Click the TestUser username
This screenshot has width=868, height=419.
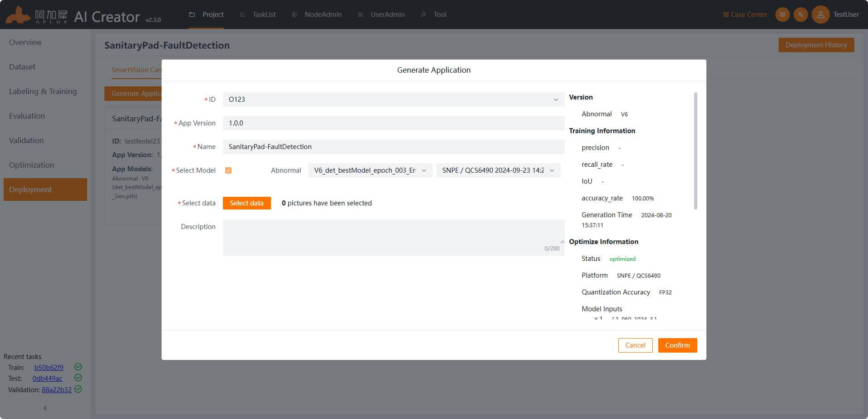pos(846,15)
